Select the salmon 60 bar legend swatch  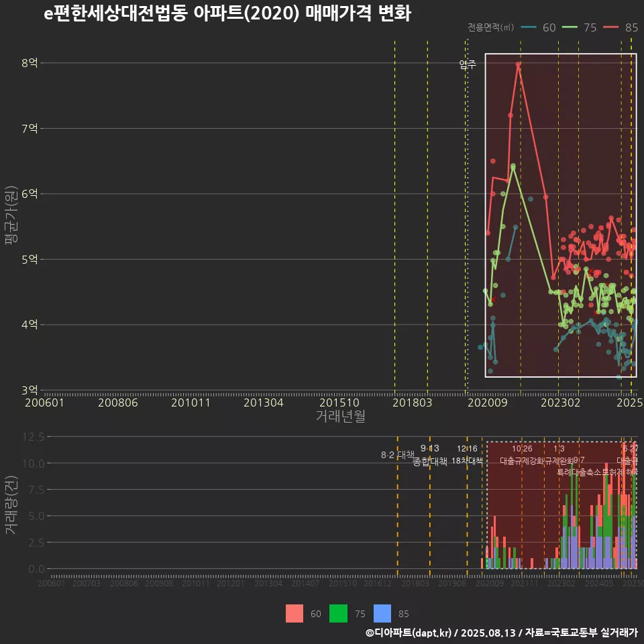[x=294, y=614]
